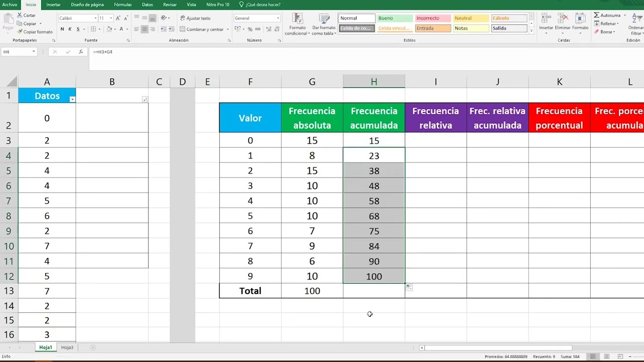Viewport: 644px width, 362px height.
Task: Click the text orientation icon
Action: click(164, 18)
